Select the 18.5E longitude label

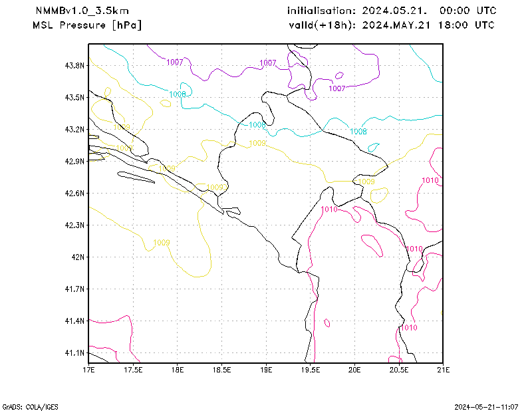pyautogui.click(x=222, y=370)
